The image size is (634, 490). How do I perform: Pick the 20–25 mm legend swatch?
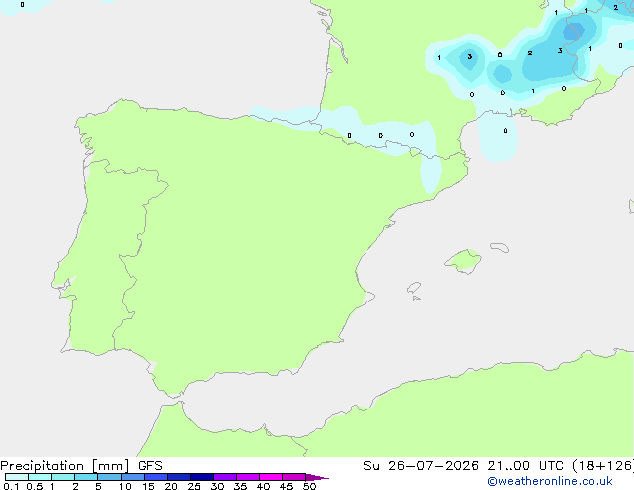(179, 477)
